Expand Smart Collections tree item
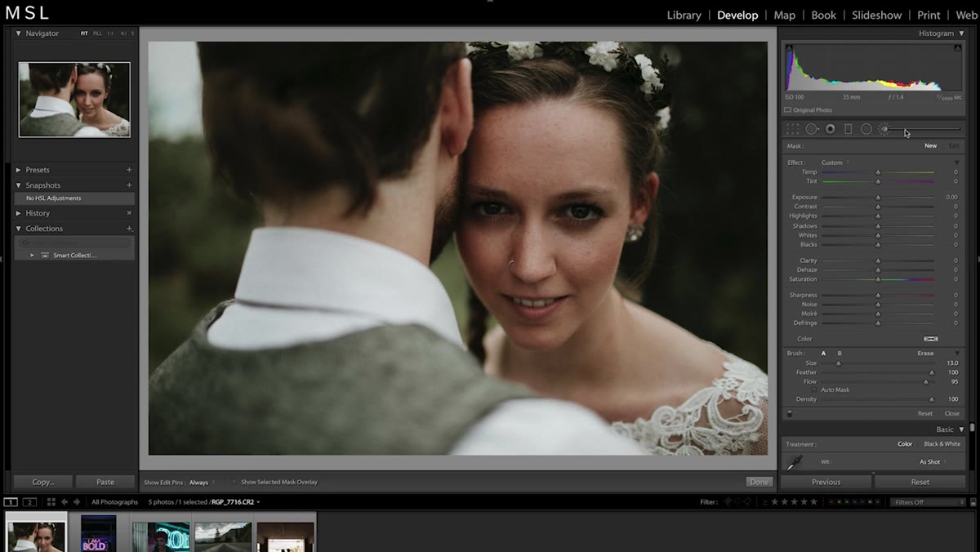 point(33,256)
